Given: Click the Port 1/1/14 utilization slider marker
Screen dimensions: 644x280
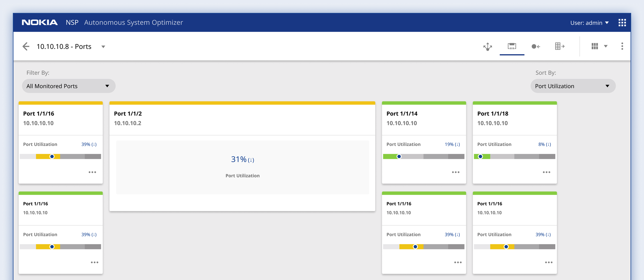Looking at the screenshot, I should coord(399,156).
